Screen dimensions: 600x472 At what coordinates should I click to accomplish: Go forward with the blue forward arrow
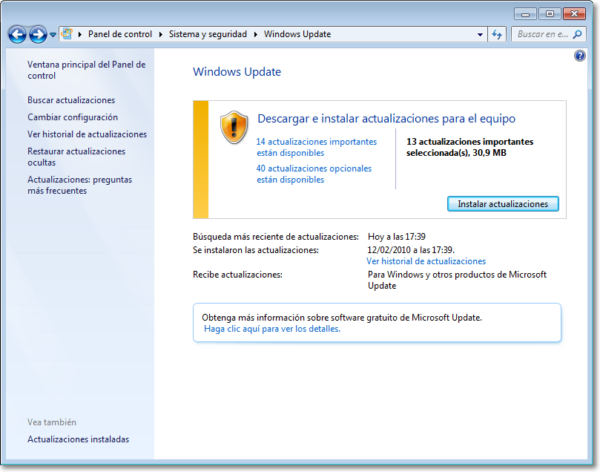38,34
